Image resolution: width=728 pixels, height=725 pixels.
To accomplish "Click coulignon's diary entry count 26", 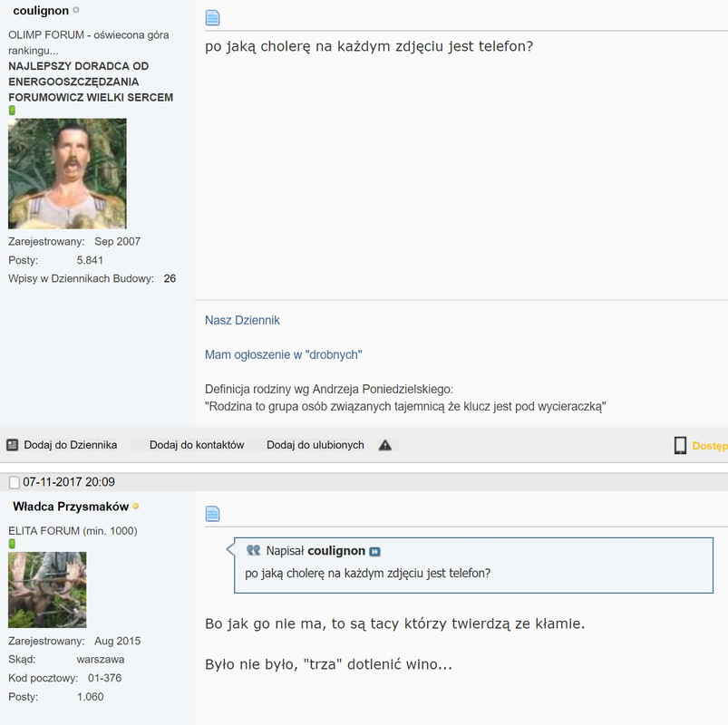I will click(170, 278).
